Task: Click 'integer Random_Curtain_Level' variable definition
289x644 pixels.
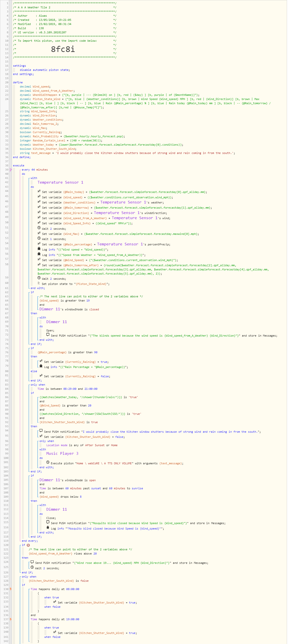Action: pos(61,141)
